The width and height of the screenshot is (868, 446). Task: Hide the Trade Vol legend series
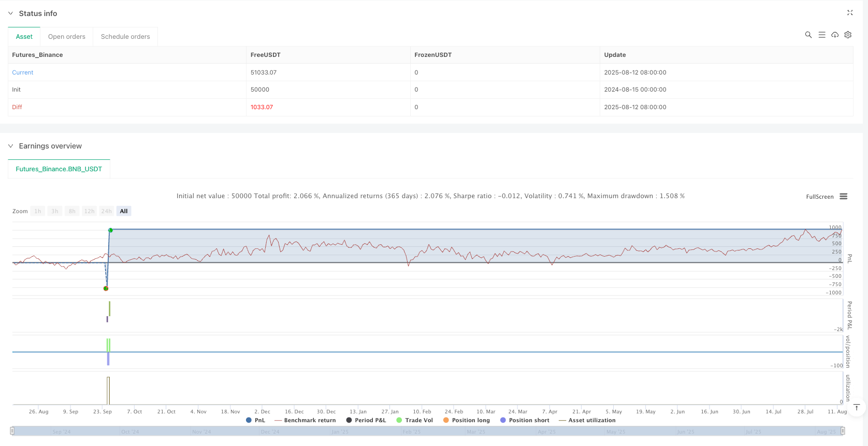coord(414,420)
